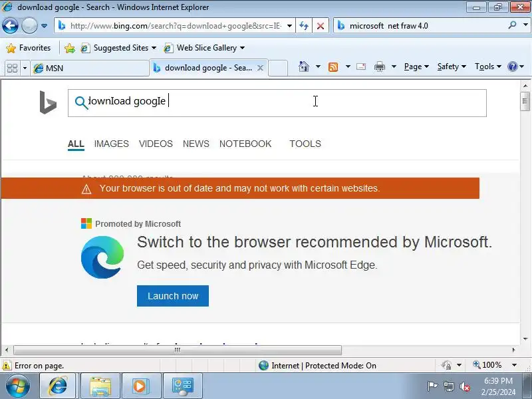Click the Action Center flag tray icon
The width and height of the screenshot is (532, 399).
click(432, 386)
